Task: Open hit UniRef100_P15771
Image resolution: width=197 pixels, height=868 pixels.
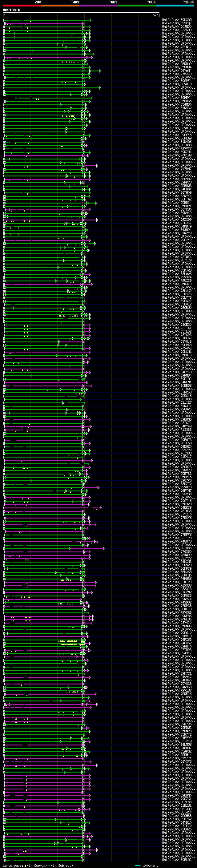Action: (177, 758)
